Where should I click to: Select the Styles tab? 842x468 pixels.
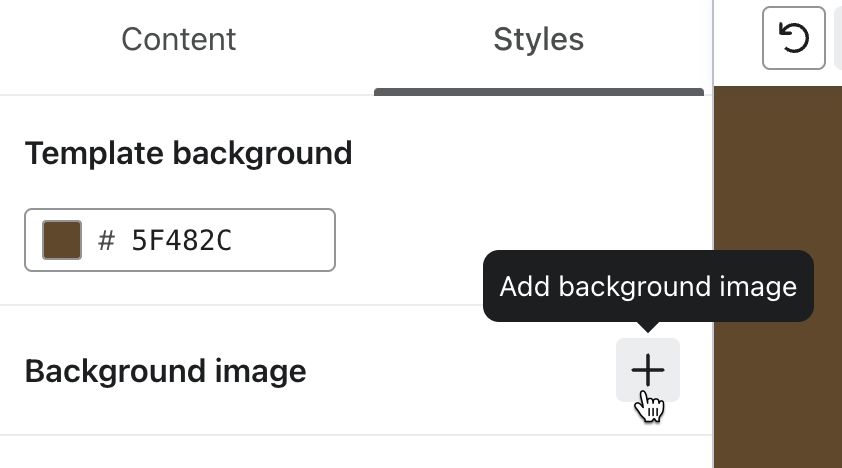[x=538, y=40]
